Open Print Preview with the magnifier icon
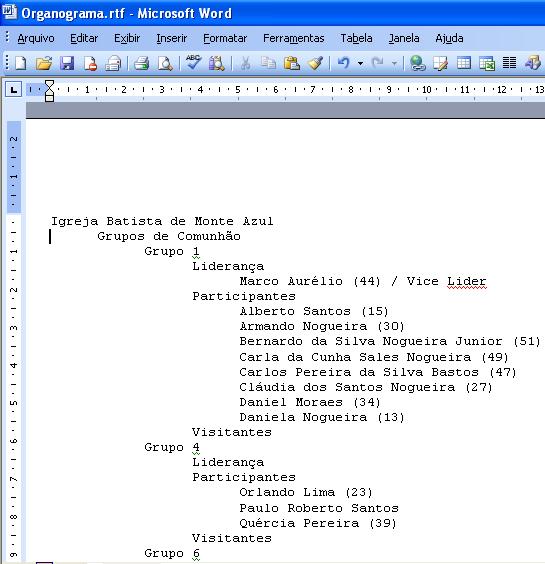 [x=165, y=63]
